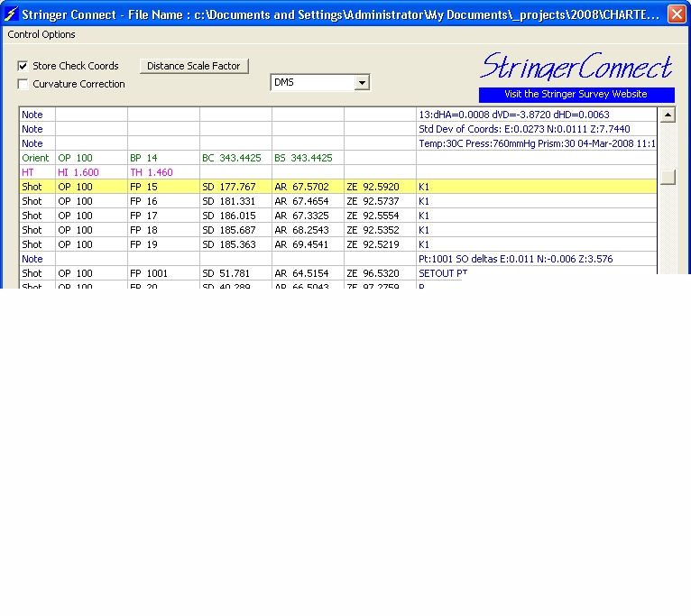Viewport: 691px width, 616px height.
Task: Click the BC 343.4425 cell
Action: click(x=235, y=158)
